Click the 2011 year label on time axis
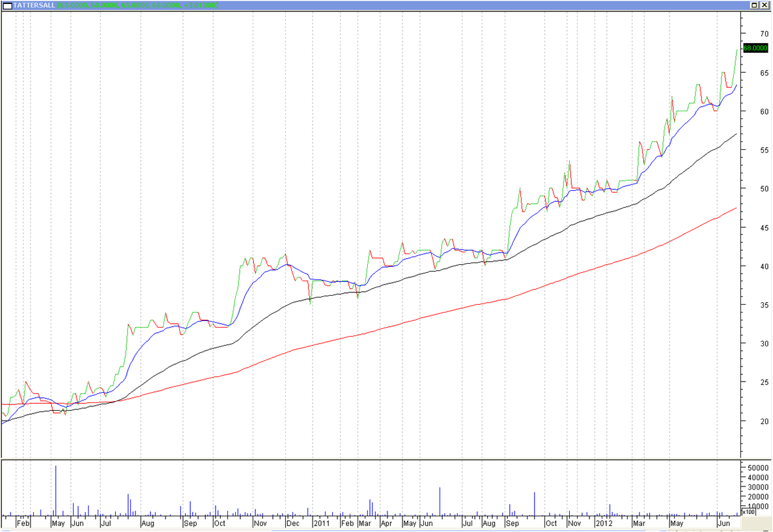 322,523
